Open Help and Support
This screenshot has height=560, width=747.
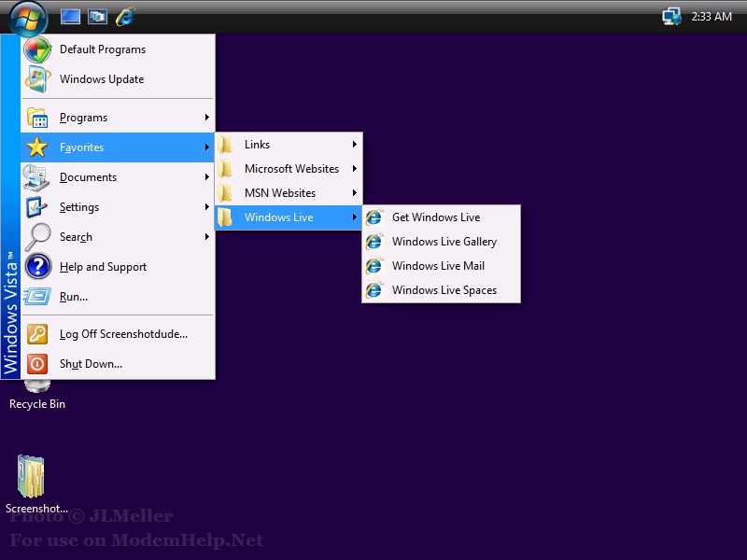(103, 267)
